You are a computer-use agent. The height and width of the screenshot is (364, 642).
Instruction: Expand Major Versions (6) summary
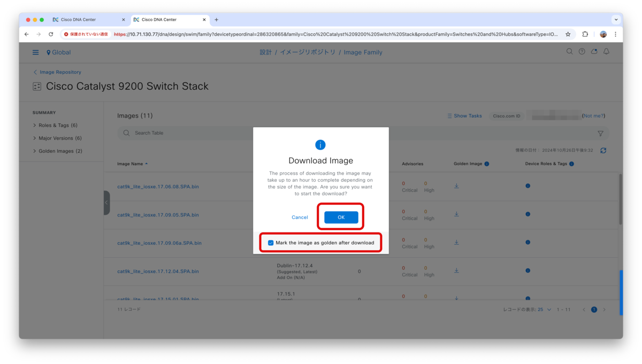coord(57,138)
